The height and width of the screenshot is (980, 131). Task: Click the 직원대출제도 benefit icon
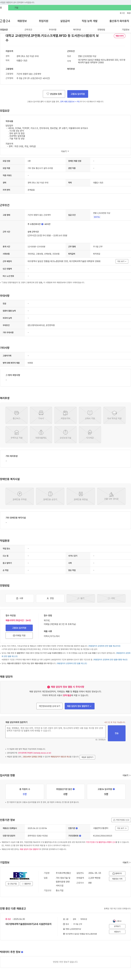41,435
